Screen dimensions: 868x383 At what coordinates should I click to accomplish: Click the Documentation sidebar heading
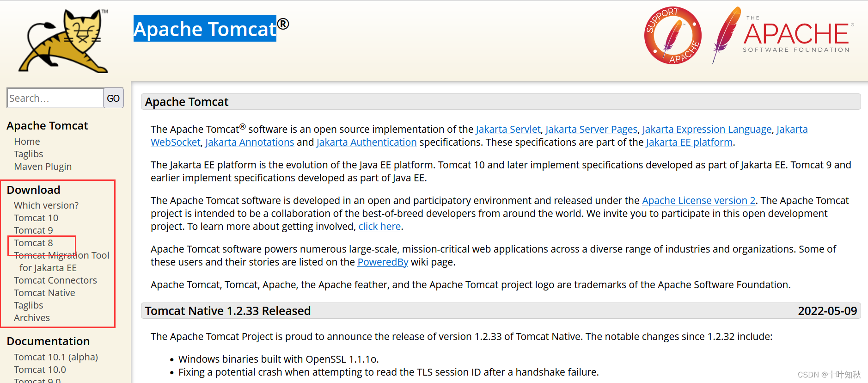click(x=48, y=341)
